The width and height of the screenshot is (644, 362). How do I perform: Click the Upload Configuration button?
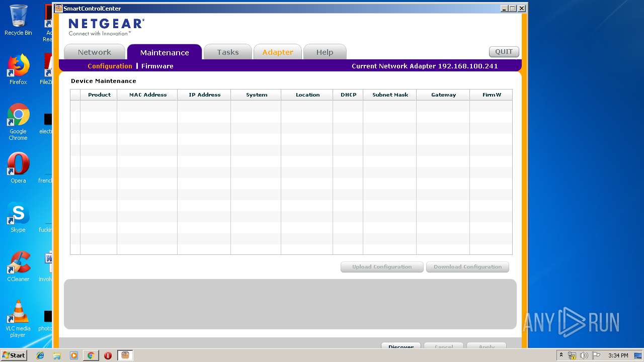[x=382, y=267]
